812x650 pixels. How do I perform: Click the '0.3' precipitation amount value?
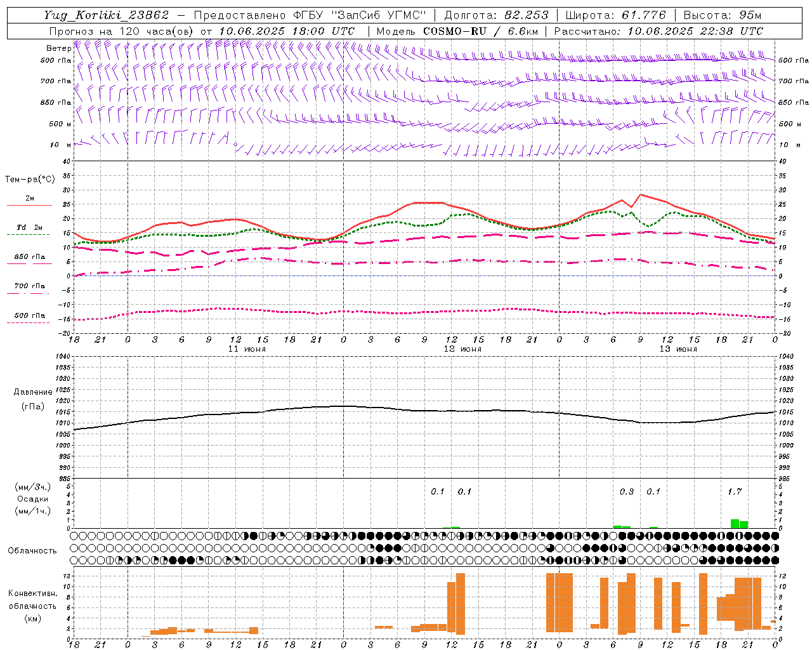coord(627,491)
